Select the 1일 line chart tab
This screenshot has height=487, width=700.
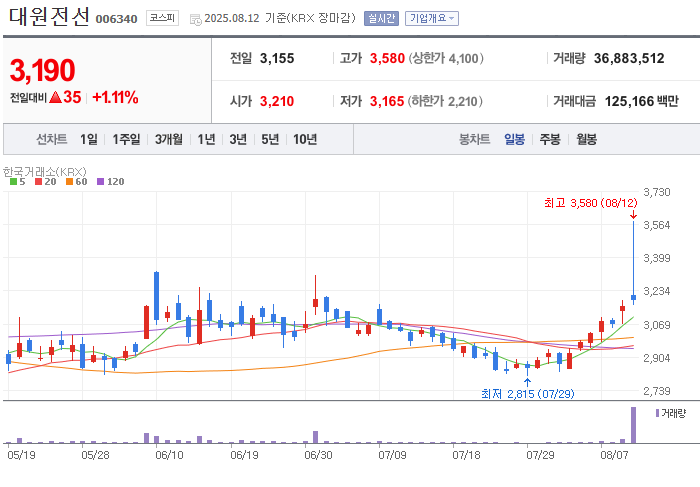point(89,139)
